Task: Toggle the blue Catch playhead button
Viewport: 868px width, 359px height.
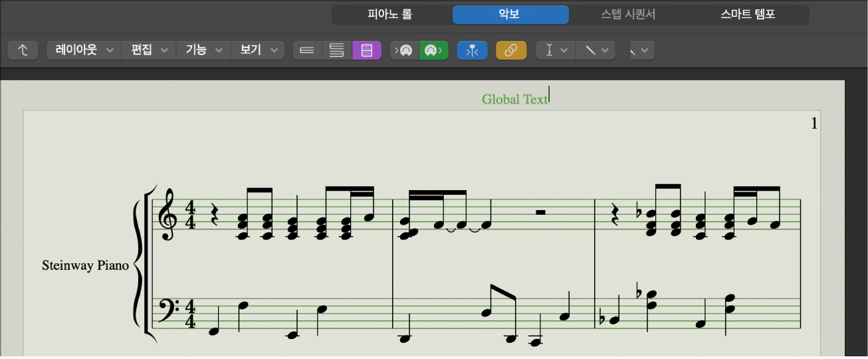Action: [473, 51]
